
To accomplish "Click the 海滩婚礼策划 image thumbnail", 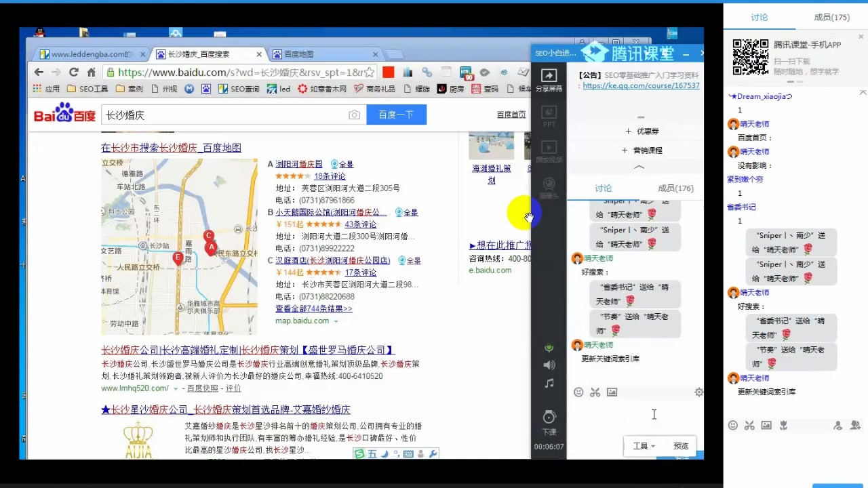I will click(x=492, y=146).
